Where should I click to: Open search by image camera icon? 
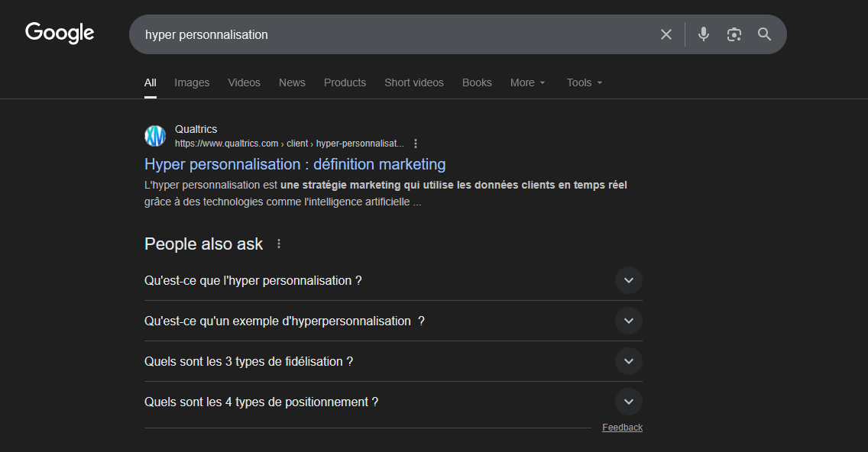click(734, 34)
